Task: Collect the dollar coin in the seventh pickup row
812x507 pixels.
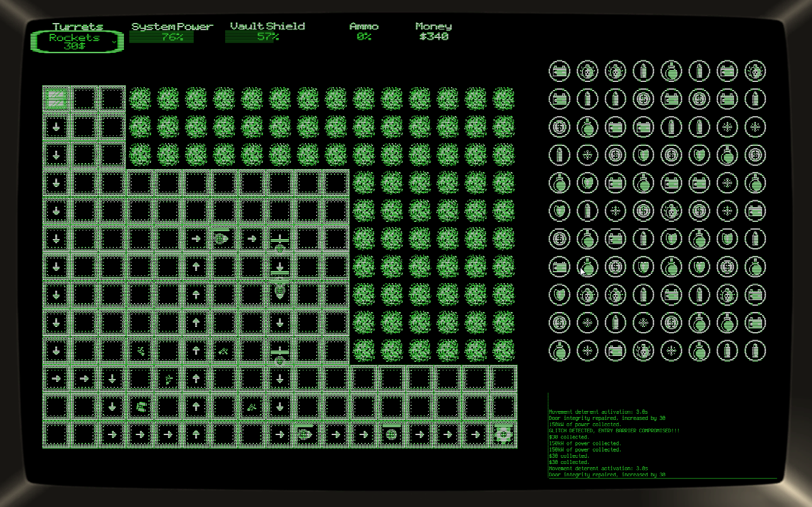Action: (559, 239)
